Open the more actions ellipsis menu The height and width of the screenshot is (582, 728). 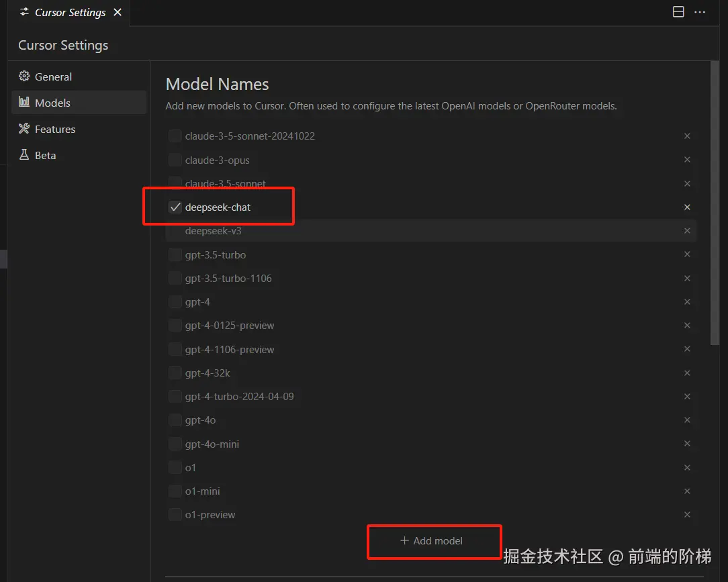pos(700,12)
